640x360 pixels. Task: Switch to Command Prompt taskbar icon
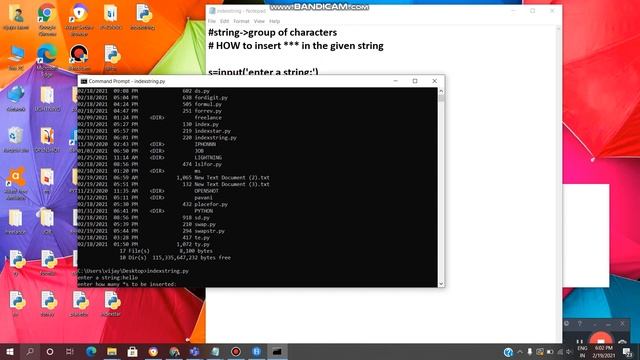point(277,351)
